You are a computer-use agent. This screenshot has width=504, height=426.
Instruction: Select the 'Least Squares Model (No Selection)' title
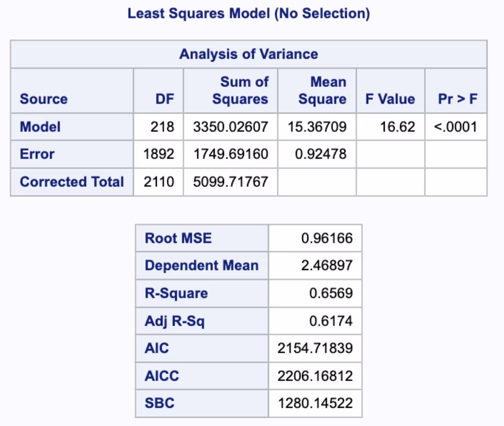coord(249,14)
